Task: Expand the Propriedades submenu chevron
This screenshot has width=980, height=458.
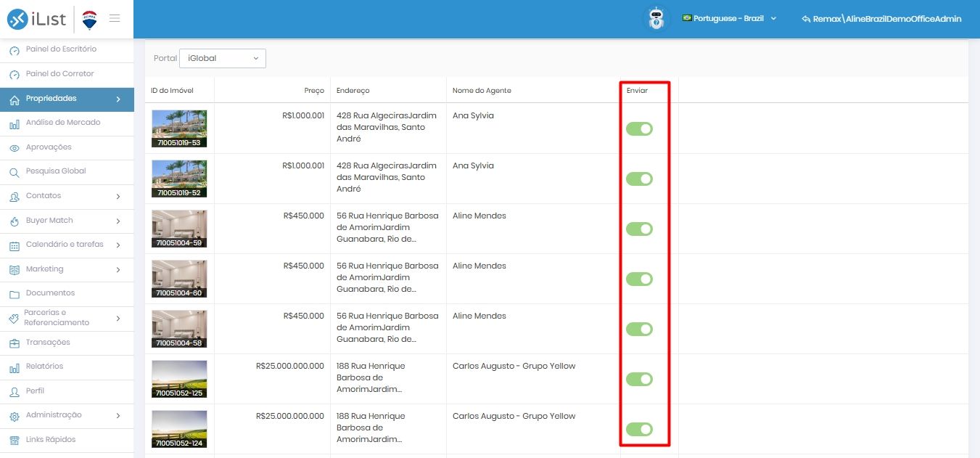Action: (118, 99)
